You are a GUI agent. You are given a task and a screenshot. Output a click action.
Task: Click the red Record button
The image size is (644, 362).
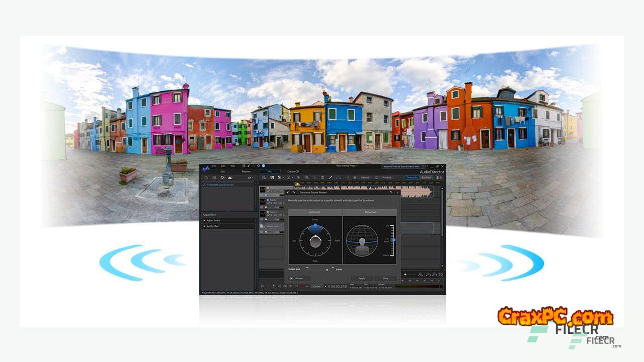tap(303, 286)
